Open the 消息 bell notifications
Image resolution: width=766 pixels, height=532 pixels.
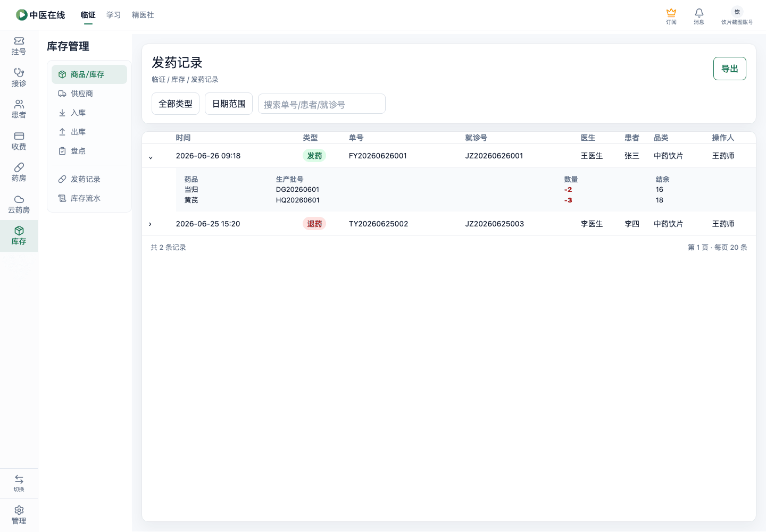click(699, 12)
